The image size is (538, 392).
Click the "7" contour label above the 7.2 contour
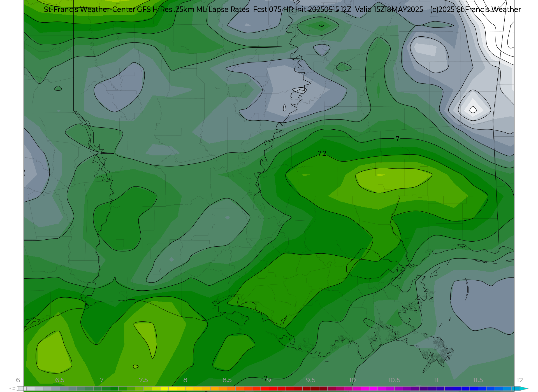click(397, 139)
